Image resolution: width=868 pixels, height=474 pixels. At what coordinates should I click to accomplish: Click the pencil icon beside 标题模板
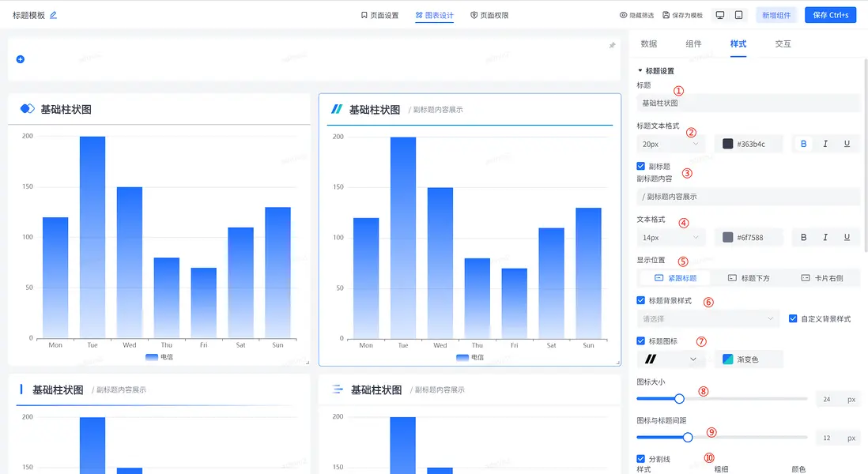53,15
